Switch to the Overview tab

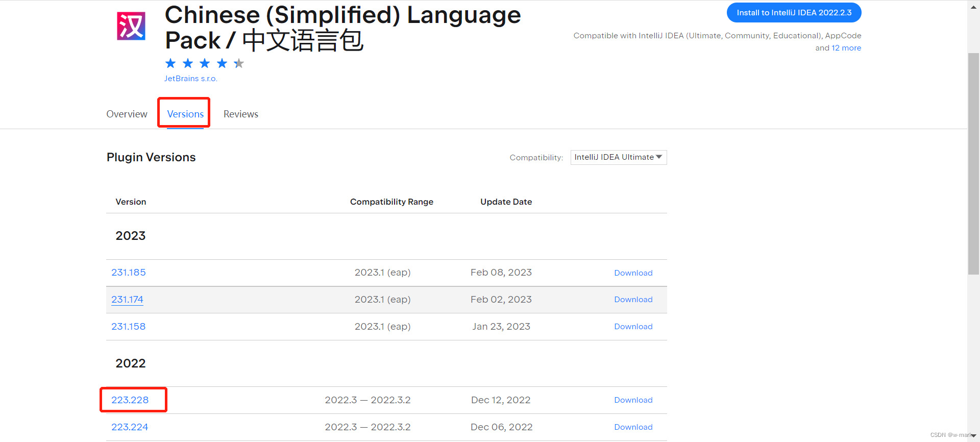coord(127,114)
